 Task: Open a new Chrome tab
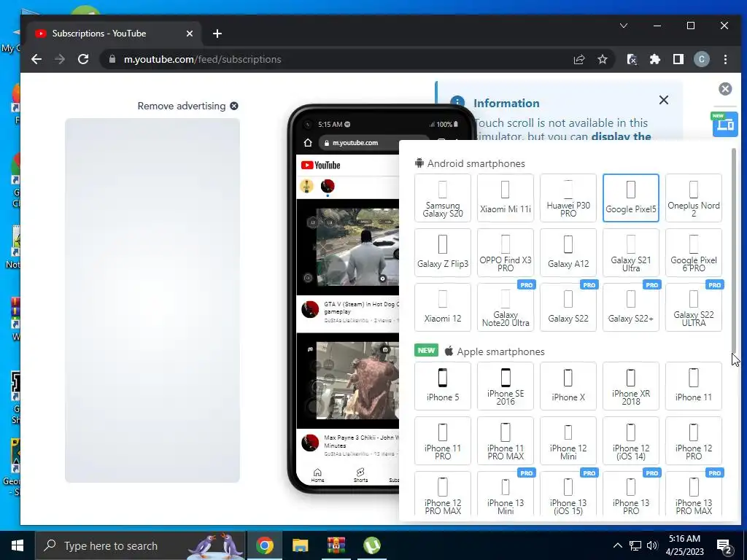217,34
